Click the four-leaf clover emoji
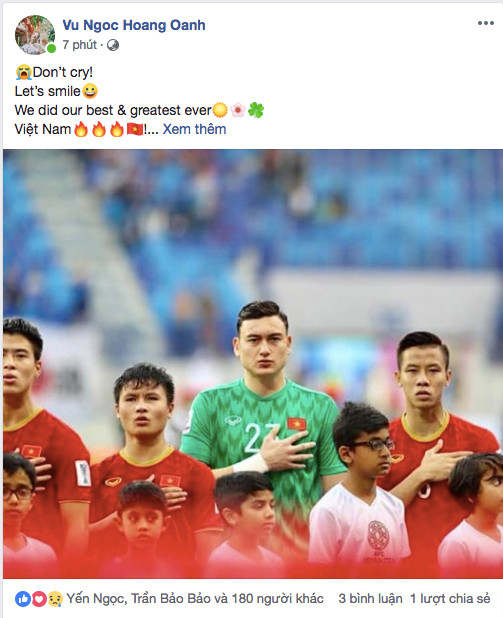 click(x=256, y=110)
